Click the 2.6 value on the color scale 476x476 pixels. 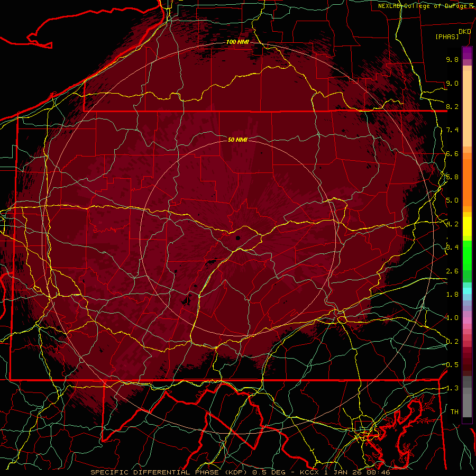452,271
